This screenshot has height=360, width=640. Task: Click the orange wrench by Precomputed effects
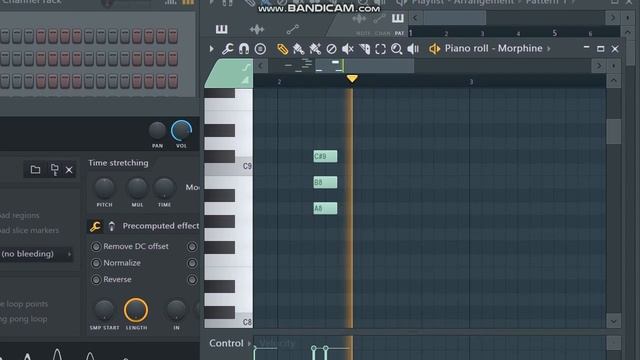95,226
